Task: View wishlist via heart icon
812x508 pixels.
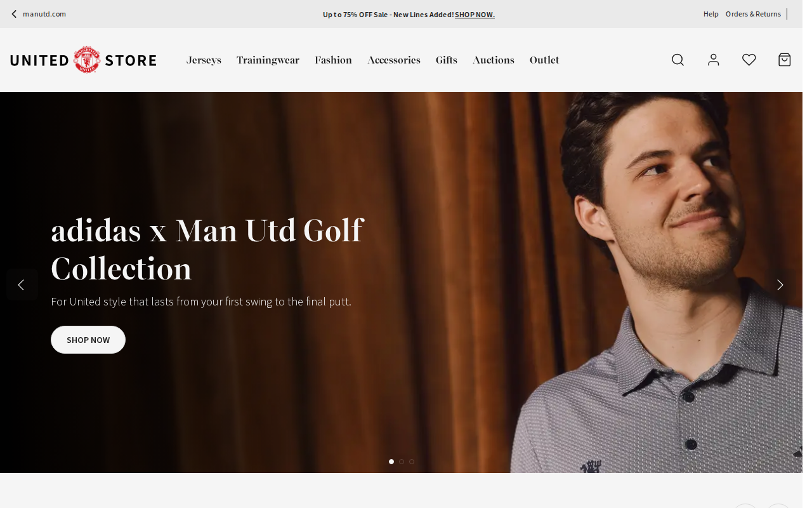Action: coord(749,60)
